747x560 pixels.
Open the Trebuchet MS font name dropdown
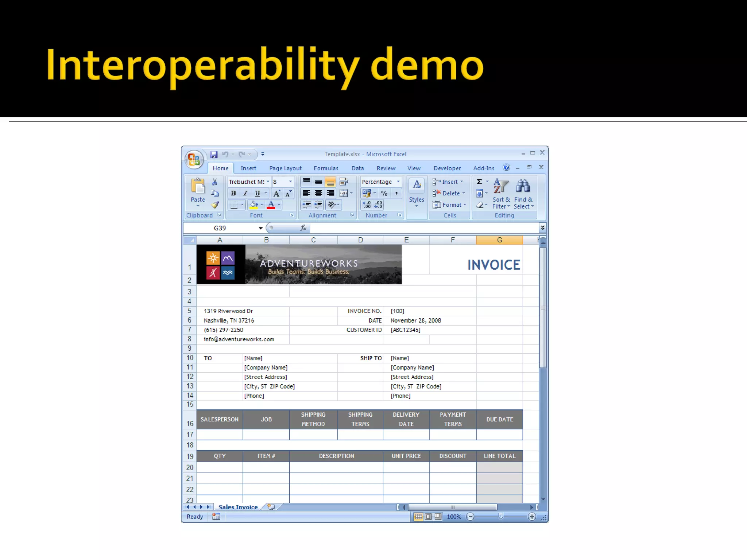[268, 182]
